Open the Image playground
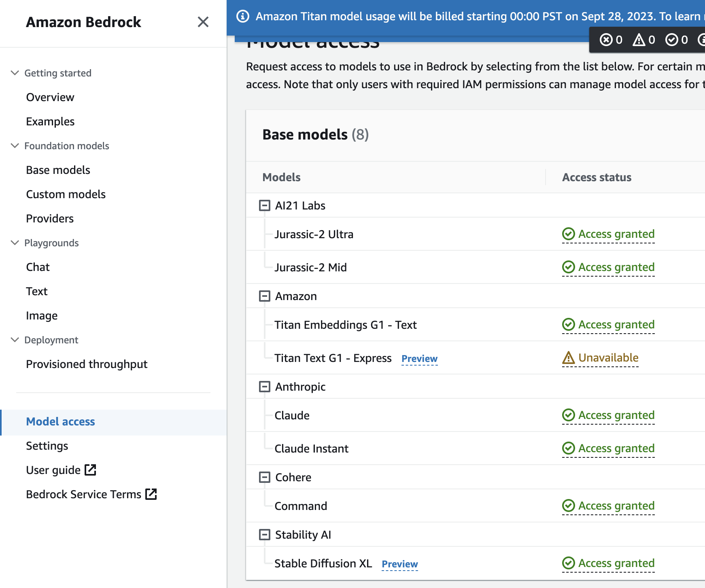 point(42,315)
